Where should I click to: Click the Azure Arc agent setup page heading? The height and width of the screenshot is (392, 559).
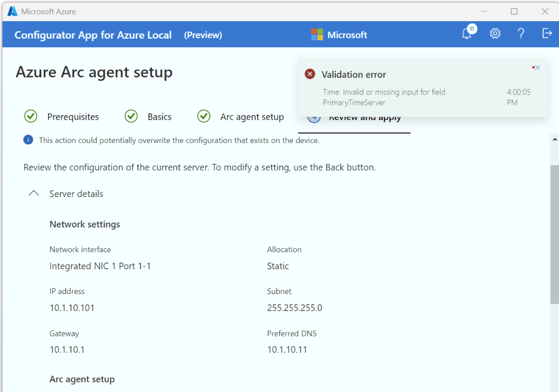tap(94, 72)
